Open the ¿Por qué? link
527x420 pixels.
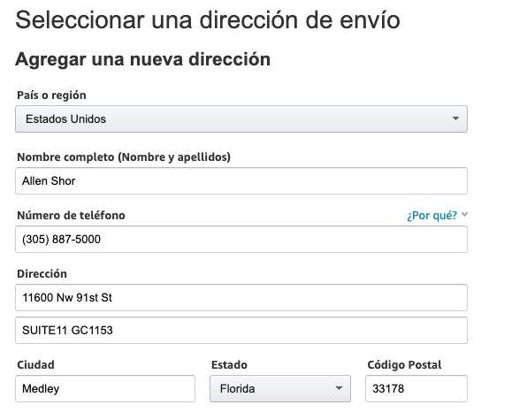coord(432,216)
